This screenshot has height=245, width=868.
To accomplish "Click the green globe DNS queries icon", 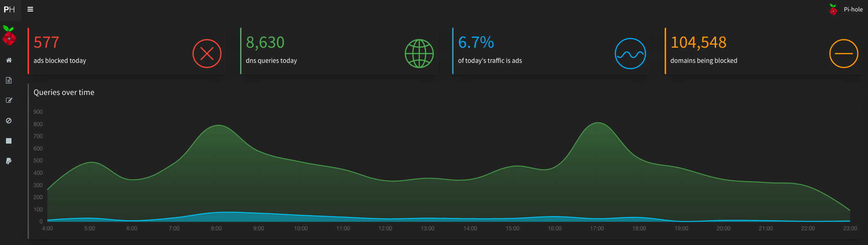I will [419, 54].
